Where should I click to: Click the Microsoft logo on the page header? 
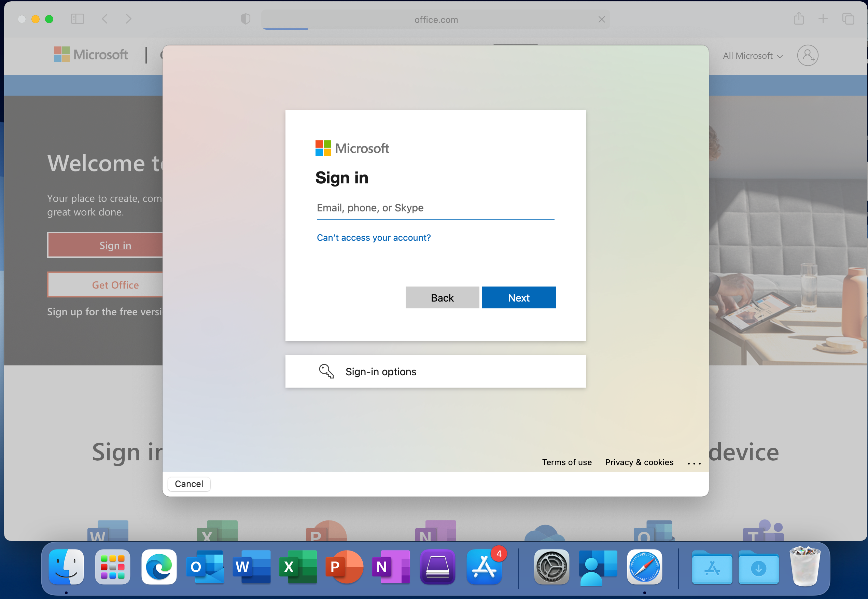point(90,55)
